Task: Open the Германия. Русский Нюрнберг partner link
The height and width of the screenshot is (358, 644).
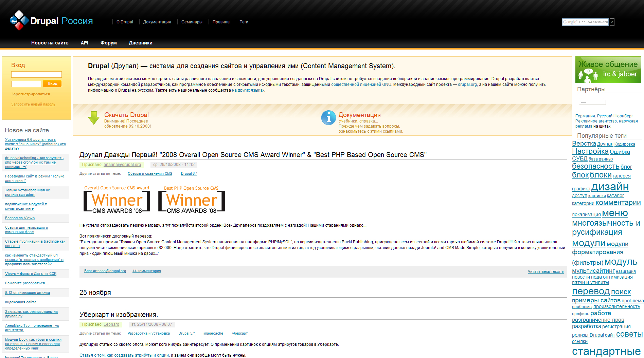Action: (x=604, y=116)
